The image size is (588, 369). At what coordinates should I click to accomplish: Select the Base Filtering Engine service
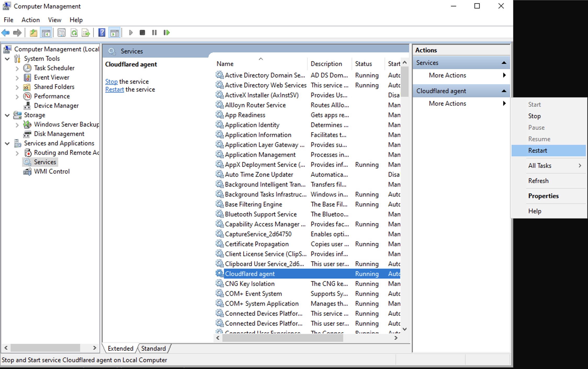pos(253,204)
